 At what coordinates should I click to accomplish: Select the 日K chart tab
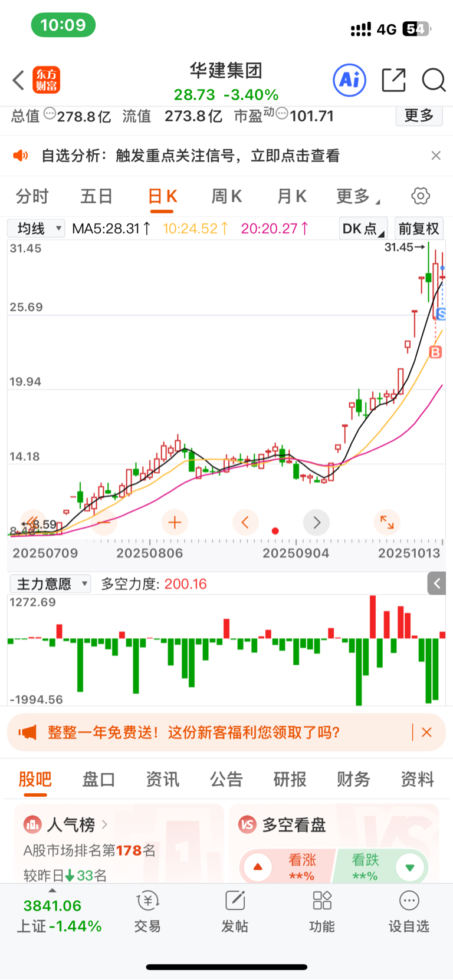click(x=162, y=196)
